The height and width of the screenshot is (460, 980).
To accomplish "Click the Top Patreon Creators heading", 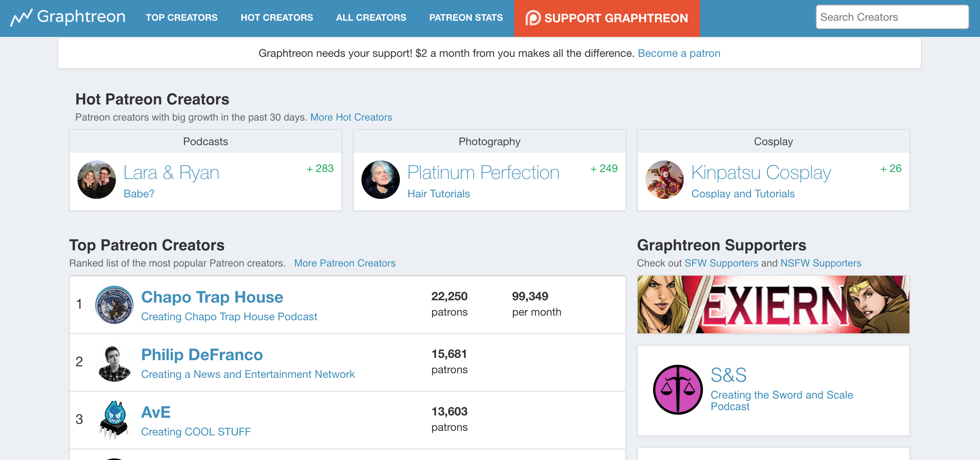I will click(x=147, y=245).
